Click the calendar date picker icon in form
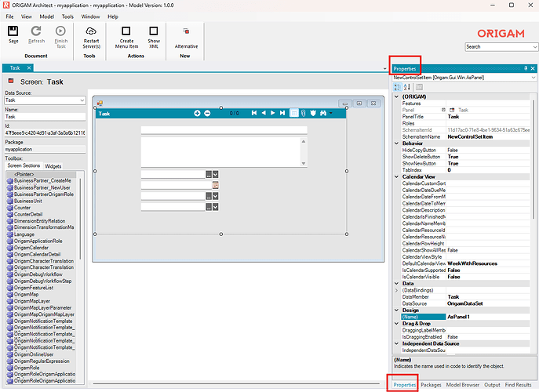Screen dimensions: 539x392 pos(216,185)
